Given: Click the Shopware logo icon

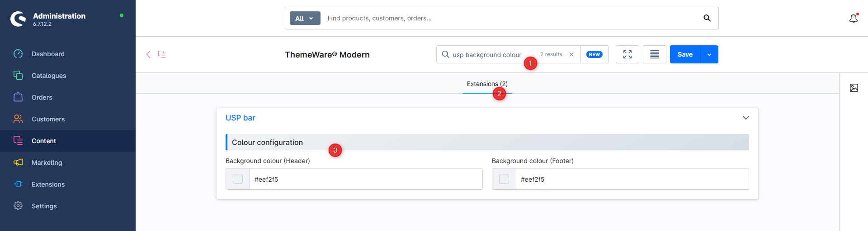Looking at the screenshot, I should click(x=18, y=19).
